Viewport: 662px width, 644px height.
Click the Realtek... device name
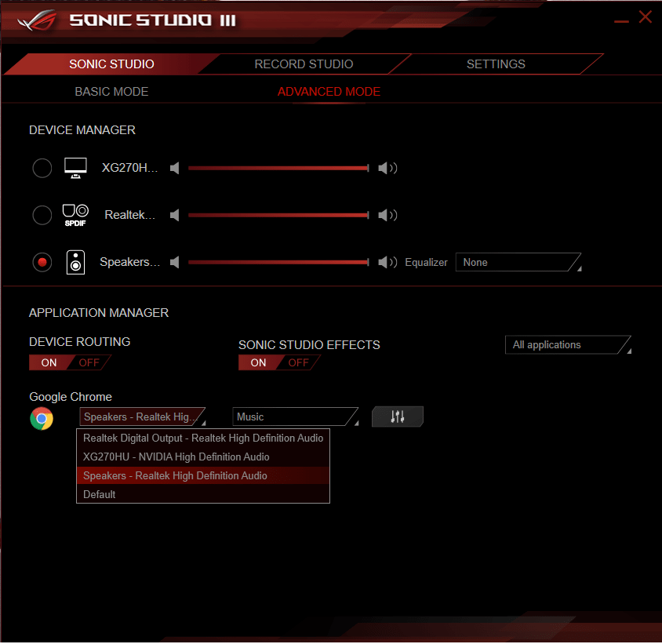point(130,216)
